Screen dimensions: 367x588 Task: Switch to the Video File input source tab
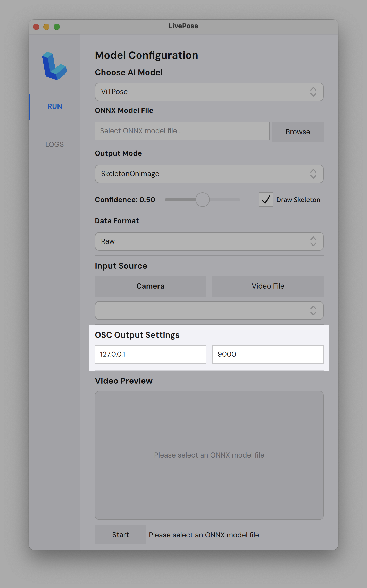(x=268, y=286)
